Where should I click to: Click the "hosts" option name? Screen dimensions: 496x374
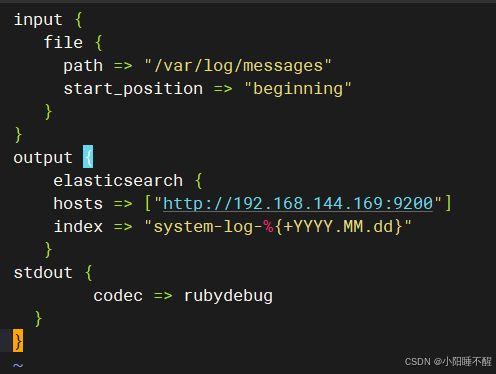pos(78,204)
